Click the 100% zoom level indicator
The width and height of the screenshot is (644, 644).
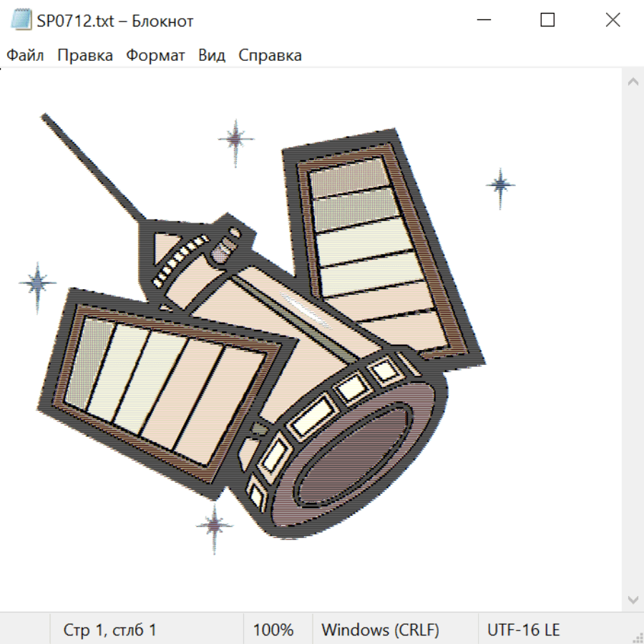coord(273,630)
